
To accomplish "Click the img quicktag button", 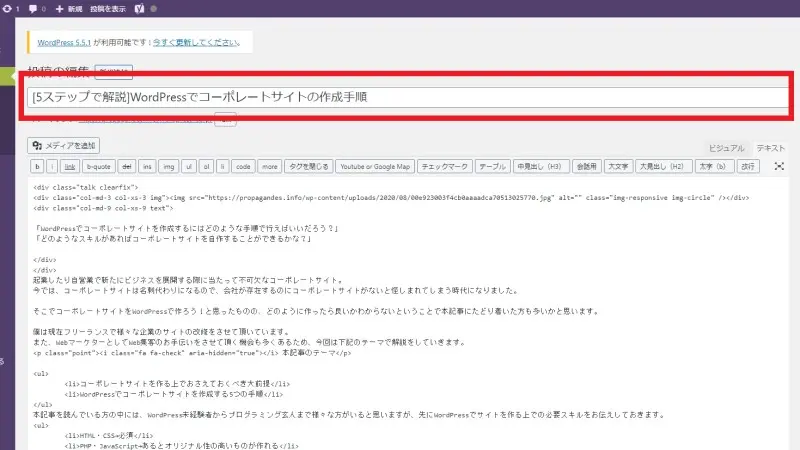I will tap(169, 166).
